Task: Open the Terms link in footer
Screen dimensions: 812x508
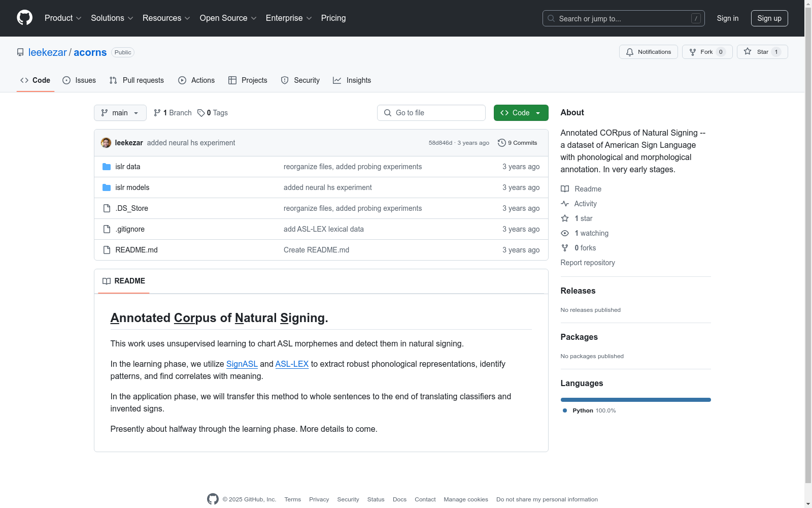Action: [293, 499]
